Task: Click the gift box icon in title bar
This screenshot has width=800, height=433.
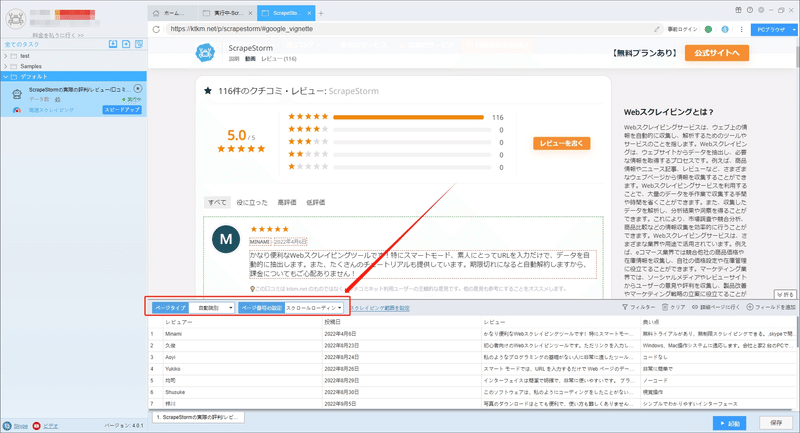Action: (738, 10)
